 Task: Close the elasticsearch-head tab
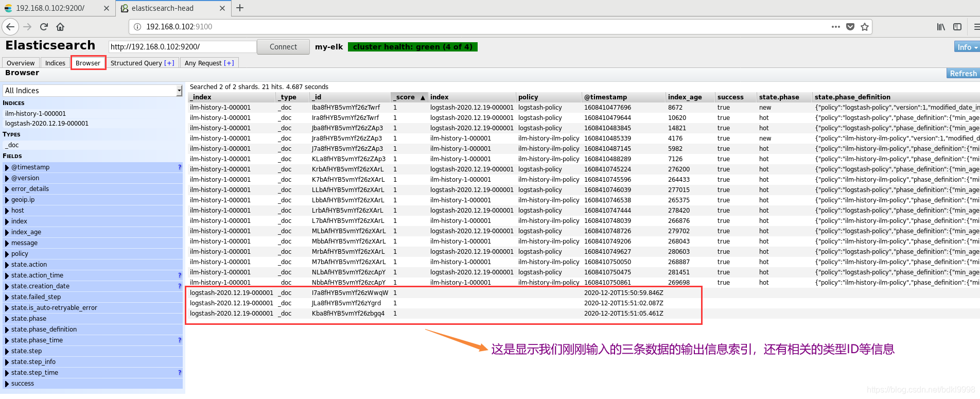click(x=222, y=8)
